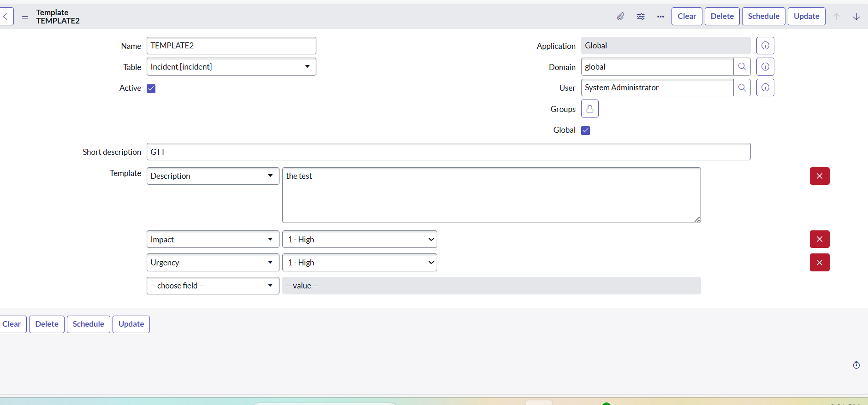868x405 pixels.
Task: Go back using the left chevron icon
Action: (6, 16)
